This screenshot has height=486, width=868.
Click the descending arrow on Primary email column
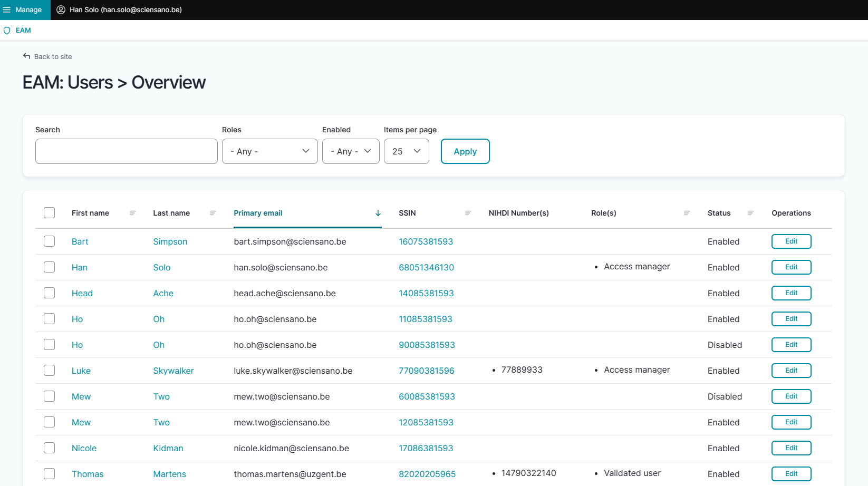click(378, 213)
